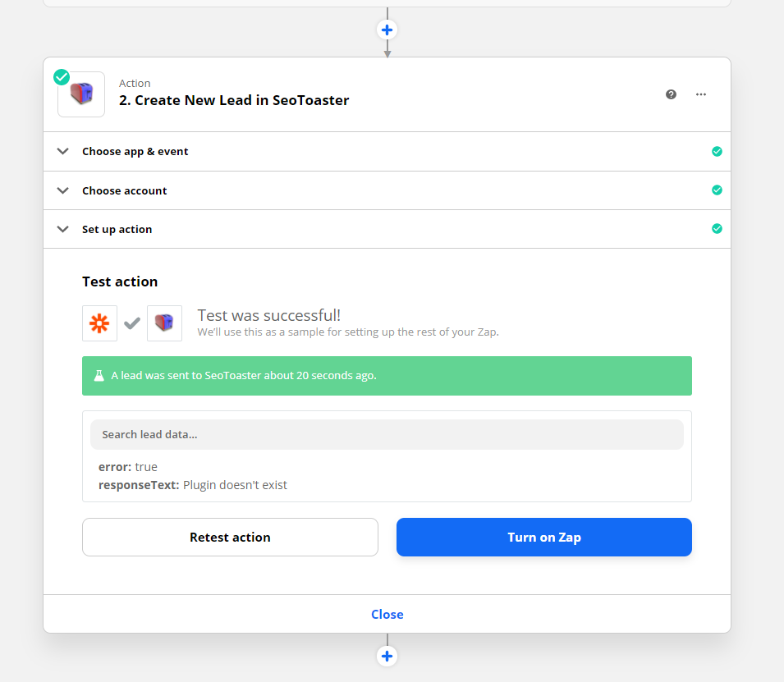Image resolution: width=784 pixels, height=682 pixels.
Task: Click the green checkmark on step icon
Action: 62,77
